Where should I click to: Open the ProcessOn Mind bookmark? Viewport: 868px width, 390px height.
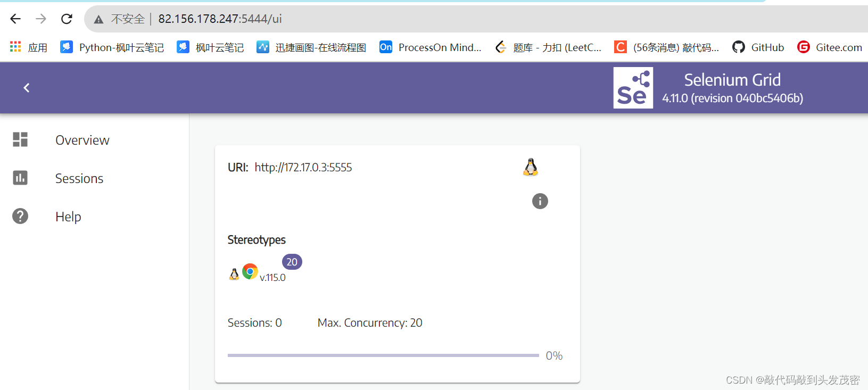pos(431,47)
